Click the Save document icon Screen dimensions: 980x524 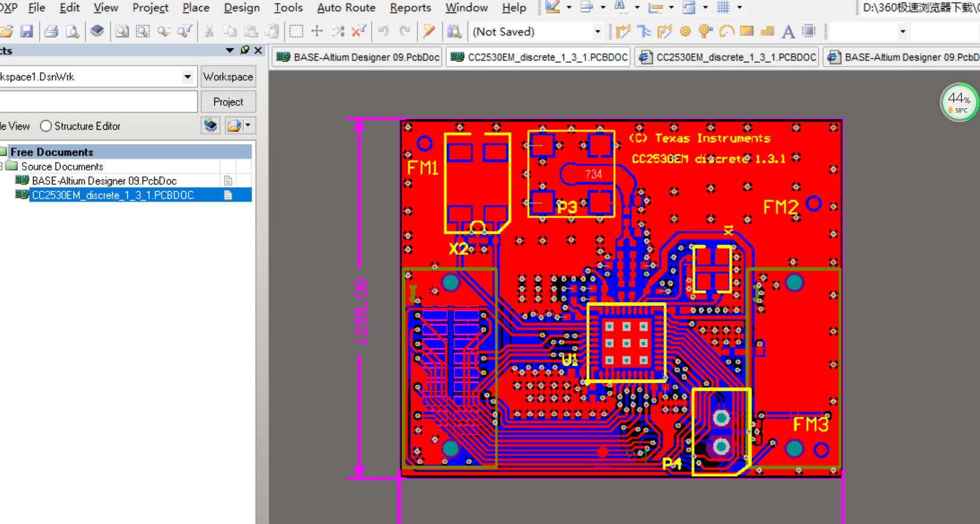pyautogui.click(x=26, y=31)
